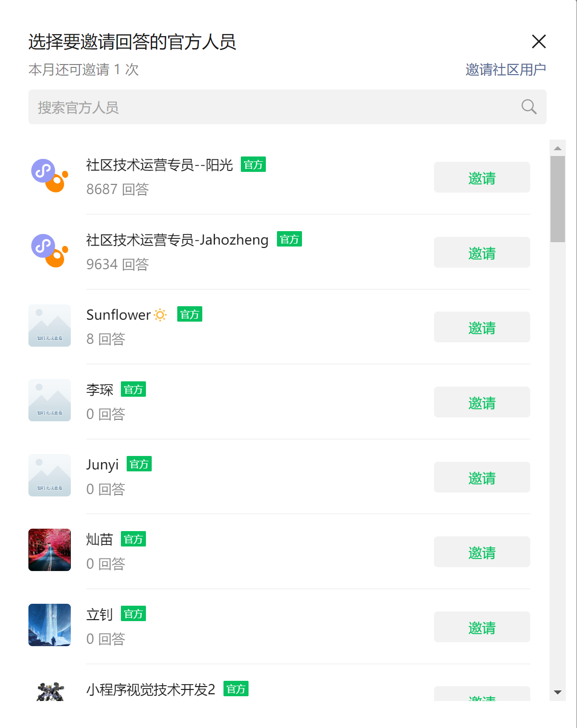577x728 pixels.
Task: Click the search magnifier icon
Action: pyautogui.click(x=529, y=106)
